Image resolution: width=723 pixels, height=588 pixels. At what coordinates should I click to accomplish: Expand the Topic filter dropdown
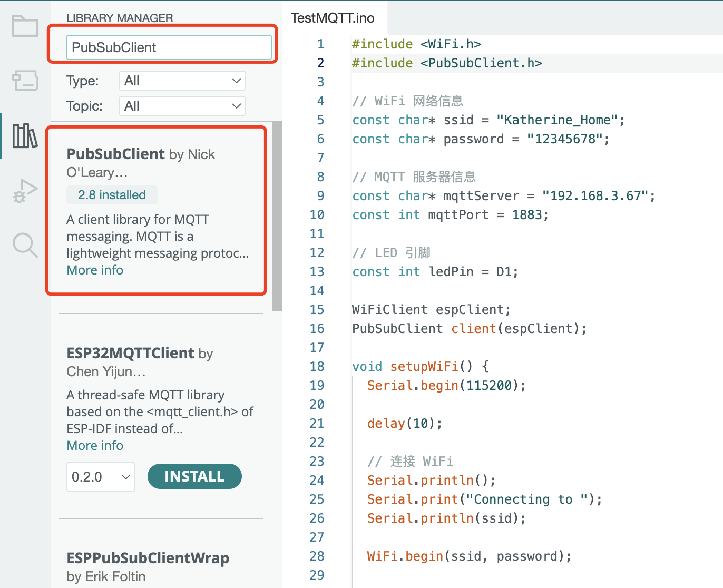(182, 106)
